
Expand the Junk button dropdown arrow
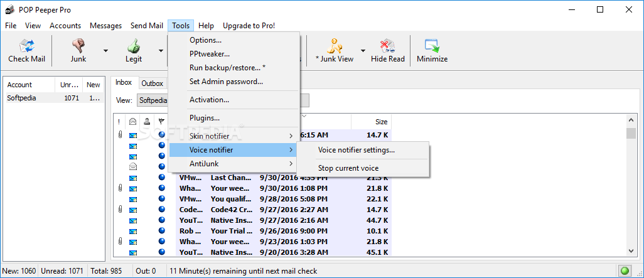105,50
